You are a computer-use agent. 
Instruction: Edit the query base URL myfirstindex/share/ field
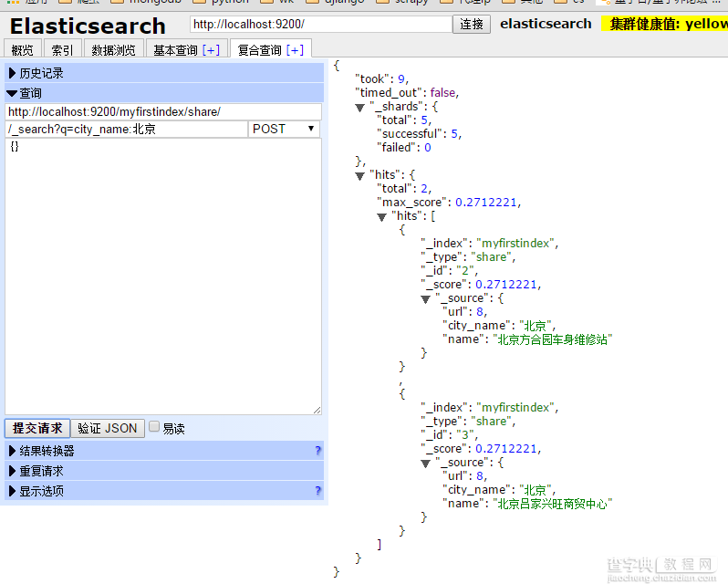163,112
